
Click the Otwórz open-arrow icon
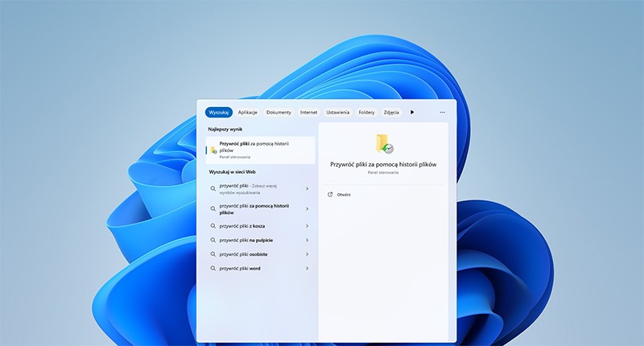330,195
